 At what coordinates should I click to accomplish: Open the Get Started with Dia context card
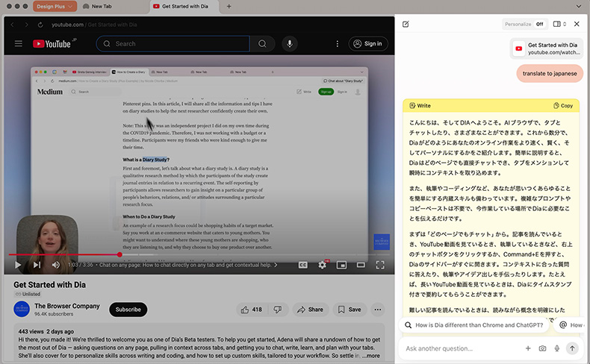[x=547, y=48]
